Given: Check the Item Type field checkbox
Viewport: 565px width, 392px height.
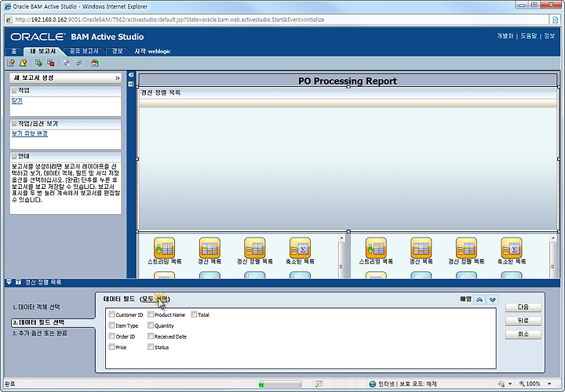Looking at the screenshot, I should pos(111,325).
